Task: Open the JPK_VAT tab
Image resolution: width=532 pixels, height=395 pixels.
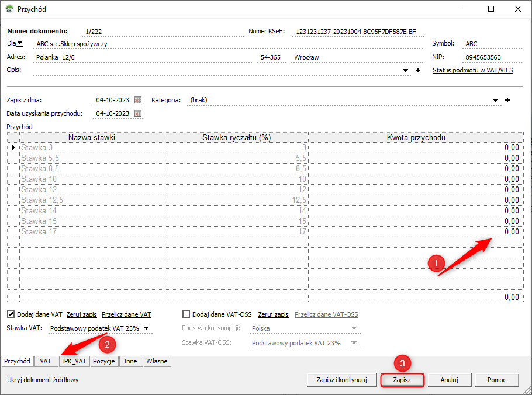Action: (74, 362)
